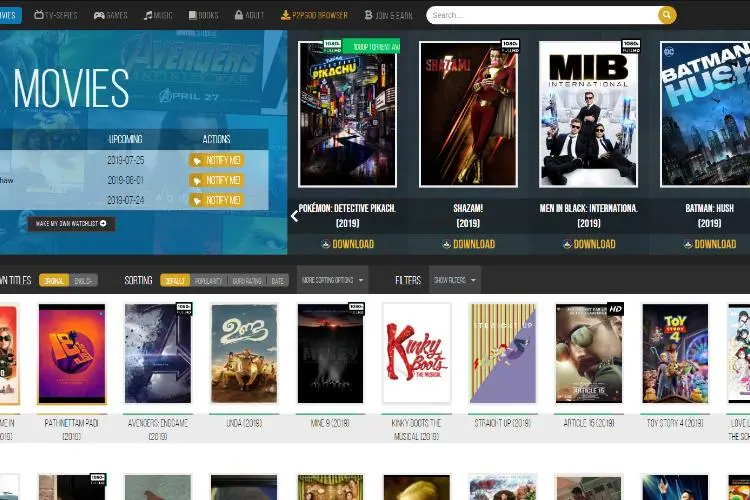This screenshot has width=750, height=500.
Task: Sort by Default
Action: point(175,280)
